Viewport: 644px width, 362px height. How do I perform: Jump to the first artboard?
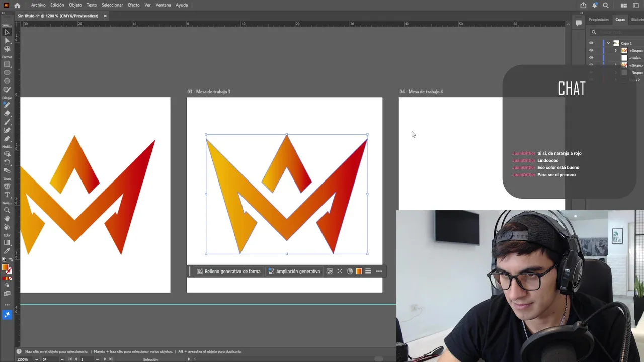coord(70,359)
